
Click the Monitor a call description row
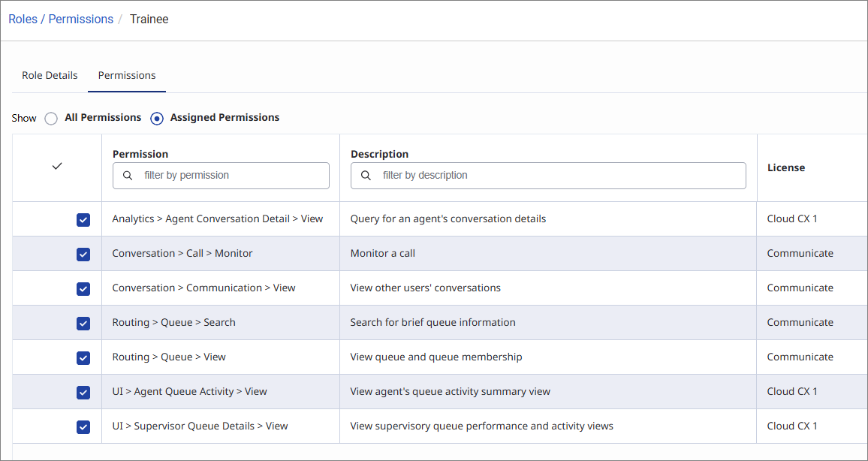pos(383,254)
